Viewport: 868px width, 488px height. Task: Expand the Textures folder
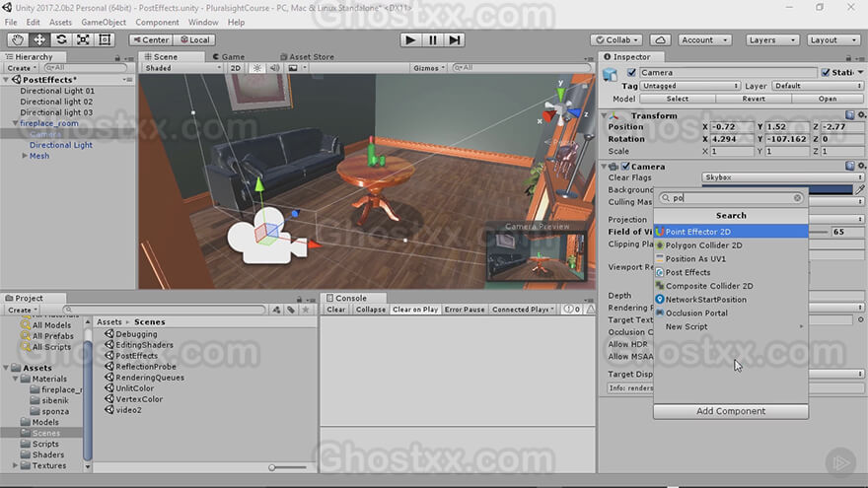(15, 465)
